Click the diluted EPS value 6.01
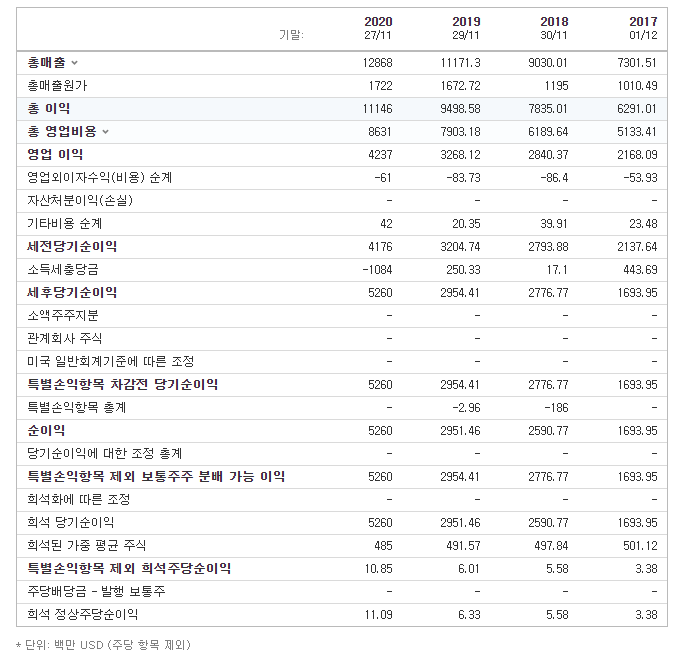Screen dimensions: 673x653 click(x=469, y=569)
